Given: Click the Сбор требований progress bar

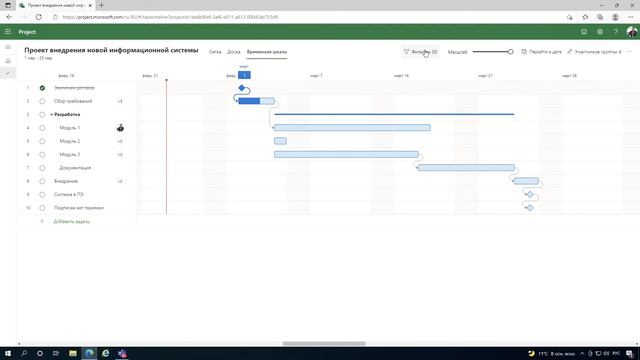Looking at the screenshot, I should 256,101.
